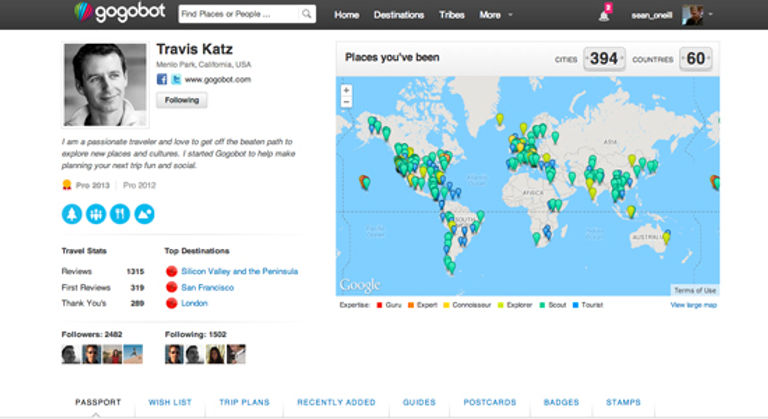The image size is (768, 419).
Task: Open Travis Katz's Facebook profile icon
Action: (162, 79)
